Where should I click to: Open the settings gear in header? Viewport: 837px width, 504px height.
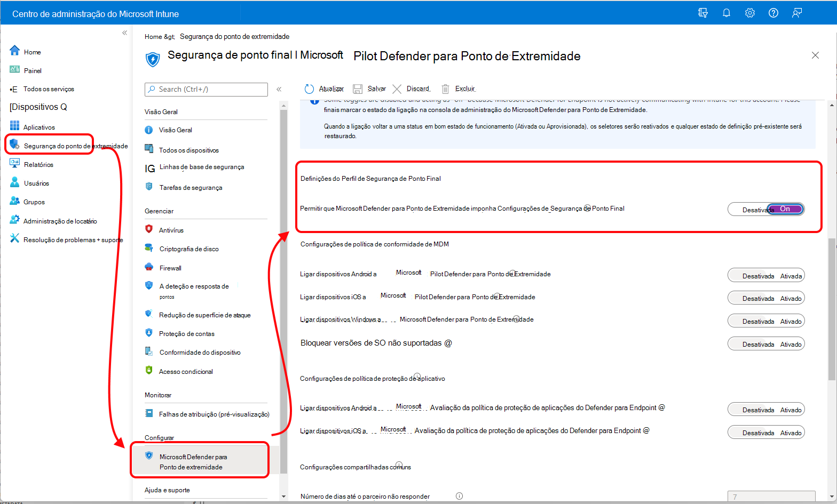pos(749,13)
